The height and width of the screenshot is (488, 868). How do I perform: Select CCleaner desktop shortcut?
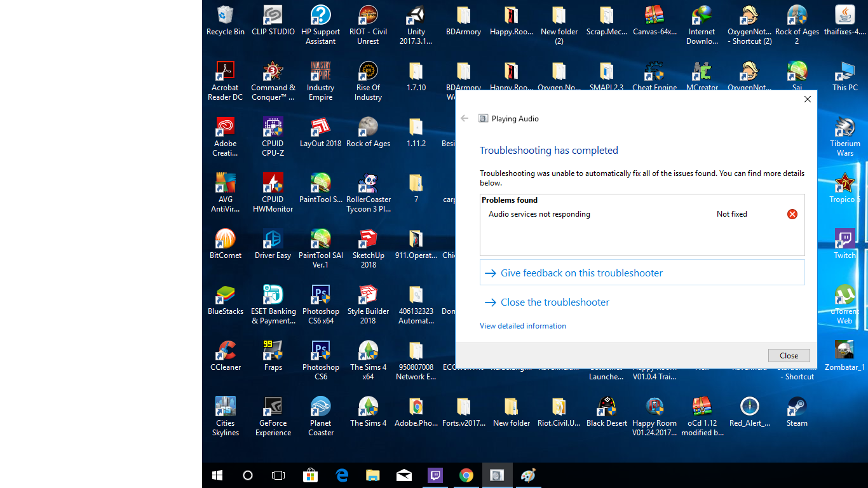(225, 356)
